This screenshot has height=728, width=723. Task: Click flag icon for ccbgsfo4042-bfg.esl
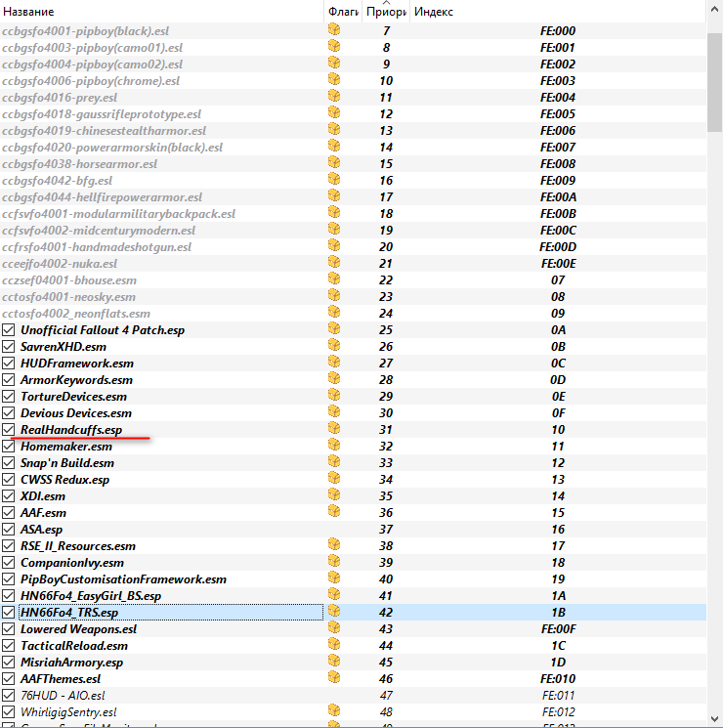point(334,180)
